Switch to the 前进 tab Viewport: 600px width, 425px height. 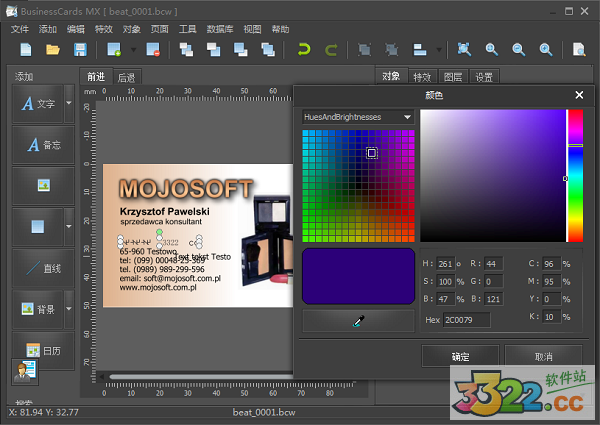tap(96, 77)
